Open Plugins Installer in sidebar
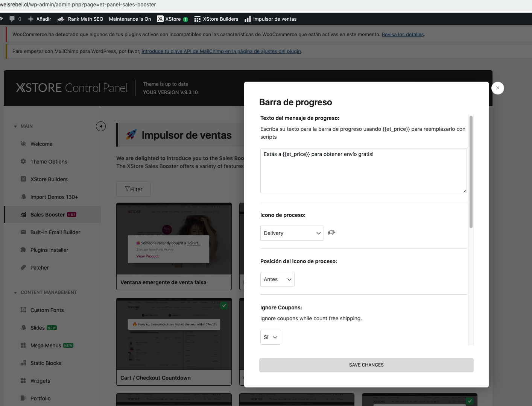Screen dimensions: 532x406 (x=49, y=250)
